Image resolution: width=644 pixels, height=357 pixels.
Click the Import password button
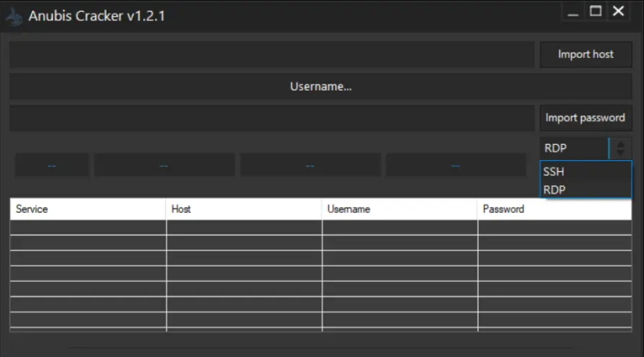tap(585, 118)
